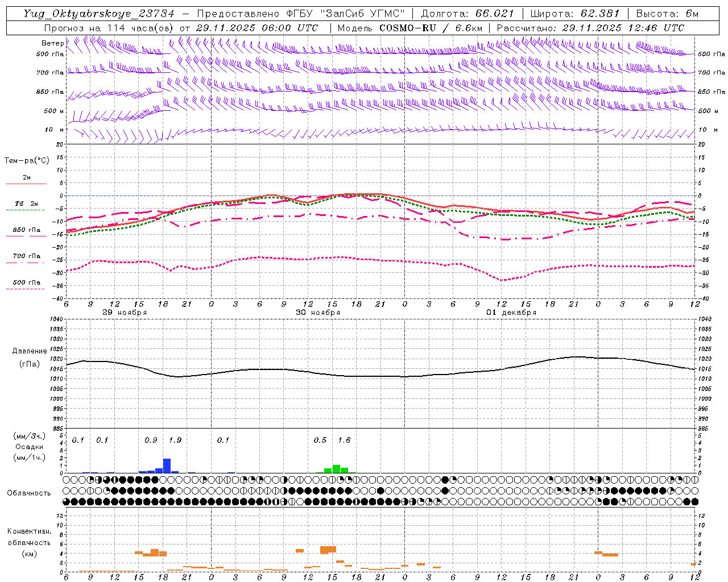
Task: Click the Тем-ра(°C) temperature panel label
Action: click(x=27, y=161)
